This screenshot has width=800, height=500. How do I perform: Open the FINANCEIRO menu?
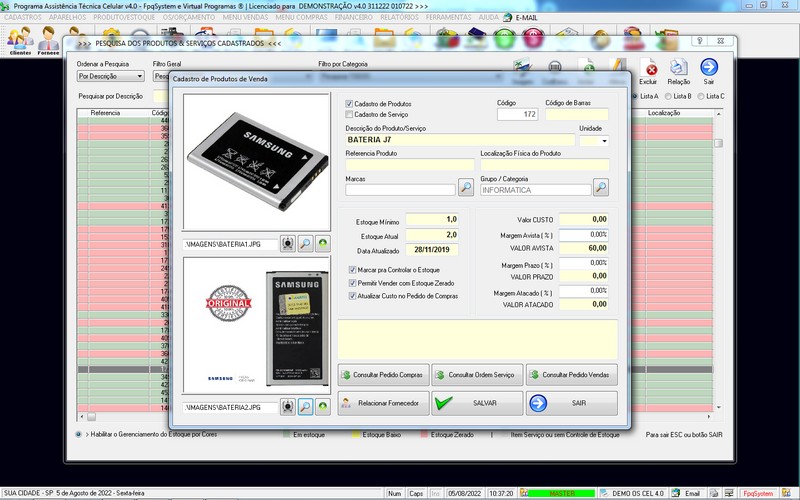333,18
